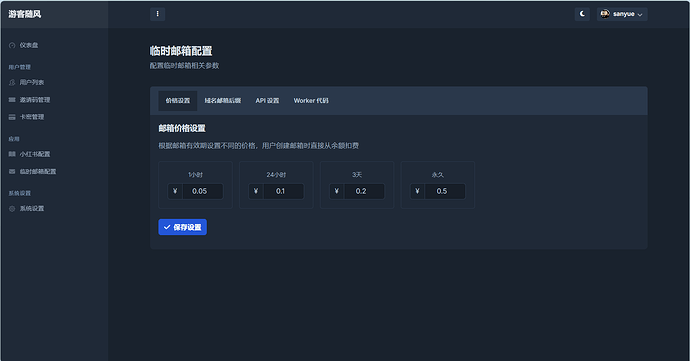
Task: Open 系统设置 via its gear icon
Action: point(12,209)
